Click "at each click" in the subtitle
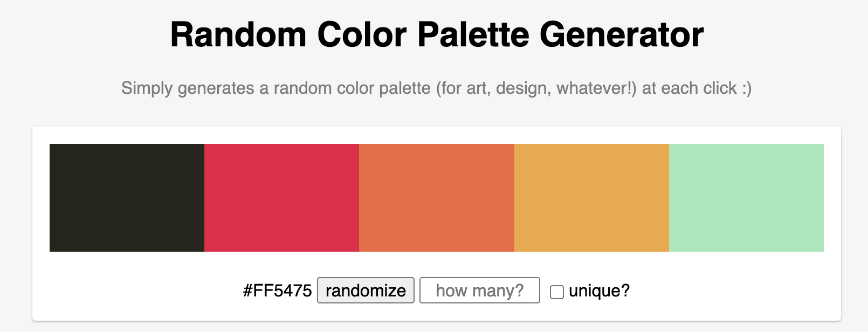This screenshot has width=868, height=332. click(x=689, y=88)
